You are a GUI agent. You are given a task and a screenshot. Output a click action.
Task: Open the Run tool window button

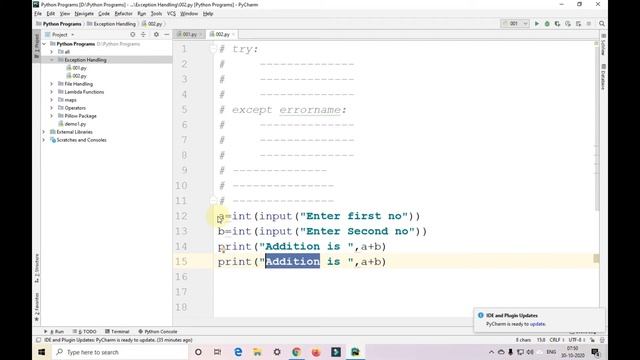point(54,331)
